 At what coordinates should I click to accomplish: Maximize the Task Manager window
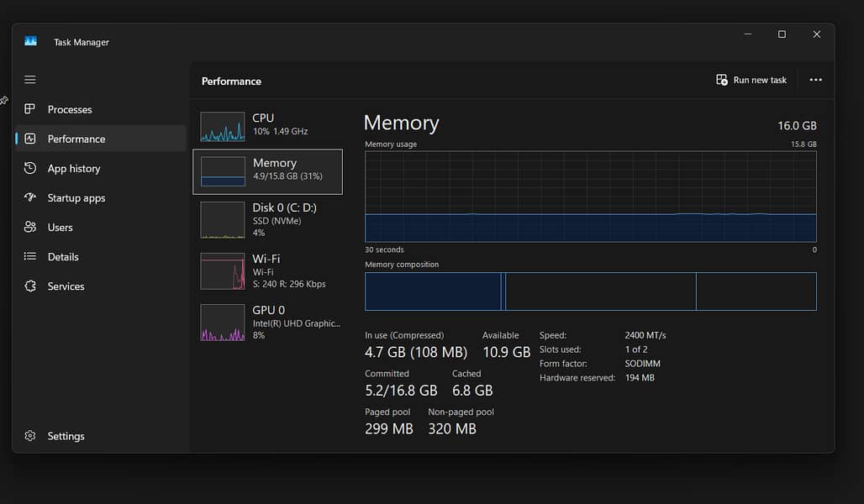coord(782,34)
